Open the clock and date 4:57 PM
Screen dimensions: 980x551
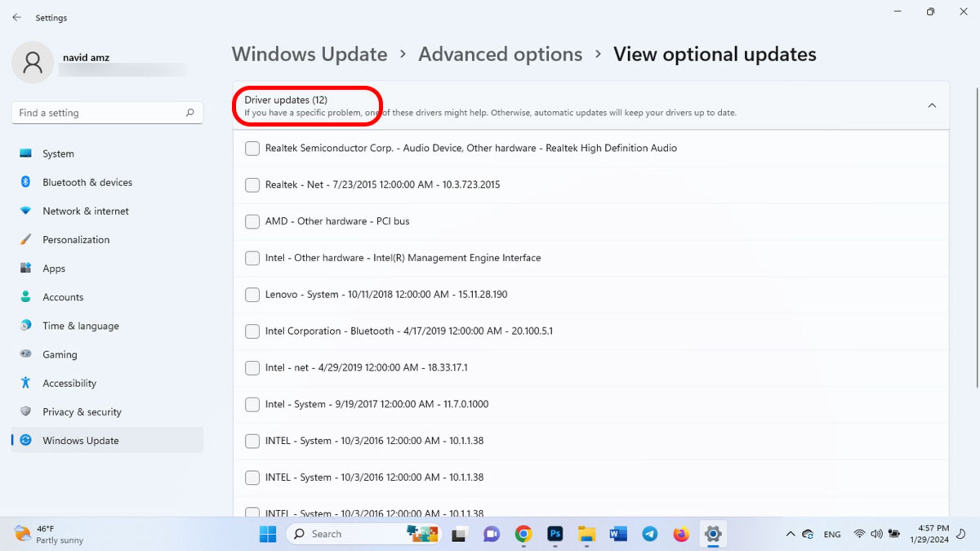pos(929,534)
